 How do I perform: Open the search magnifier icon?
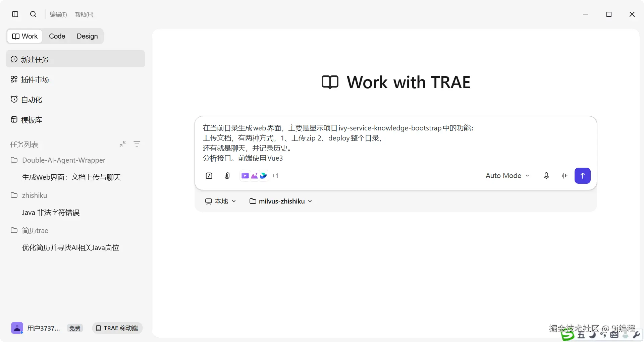pyautogui.click(x=33, y=14)
